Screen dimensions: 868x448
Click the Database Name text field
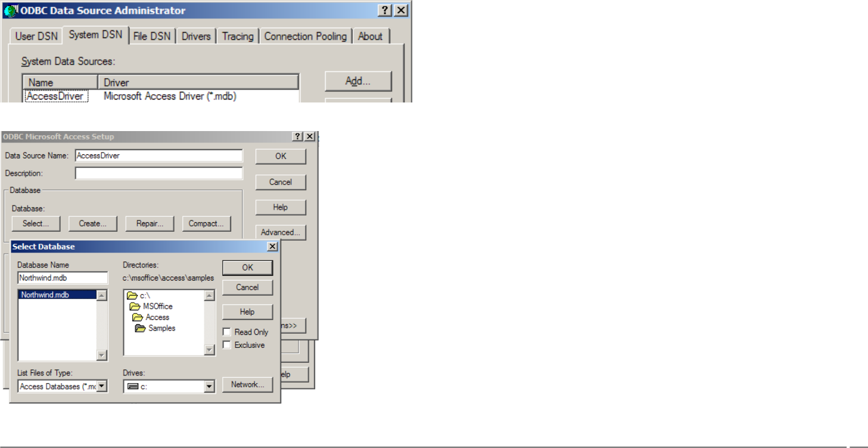(x=63, y=278)
